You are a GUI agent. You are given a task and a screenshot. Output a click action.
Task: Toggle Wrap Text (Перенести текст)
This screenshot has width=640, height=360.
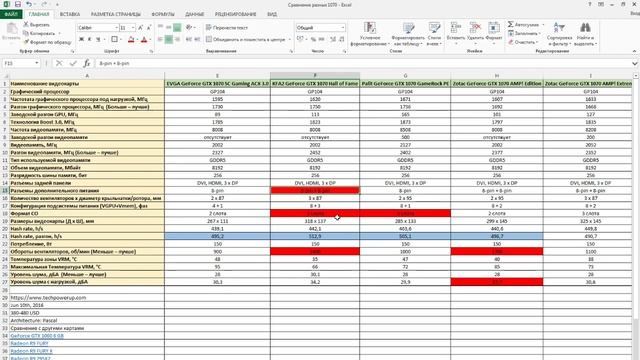pos(227,28)
